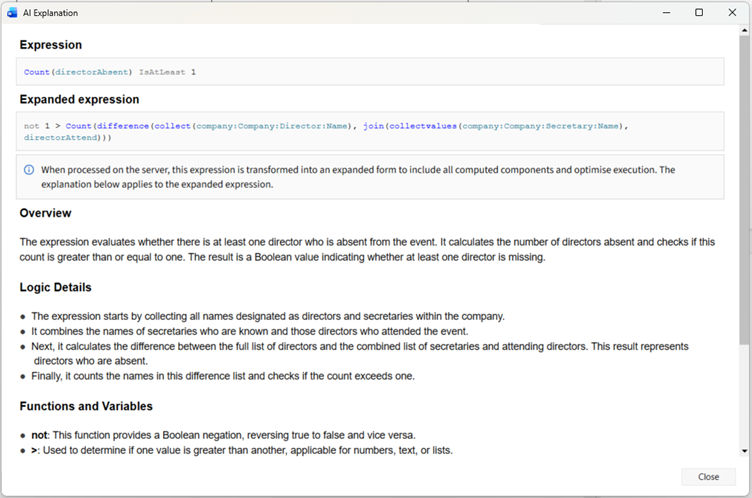752x498 pixels.
Task: Click the 'Functions and Variables' heading
Action: pyautogui.click(x=86, y=406)
